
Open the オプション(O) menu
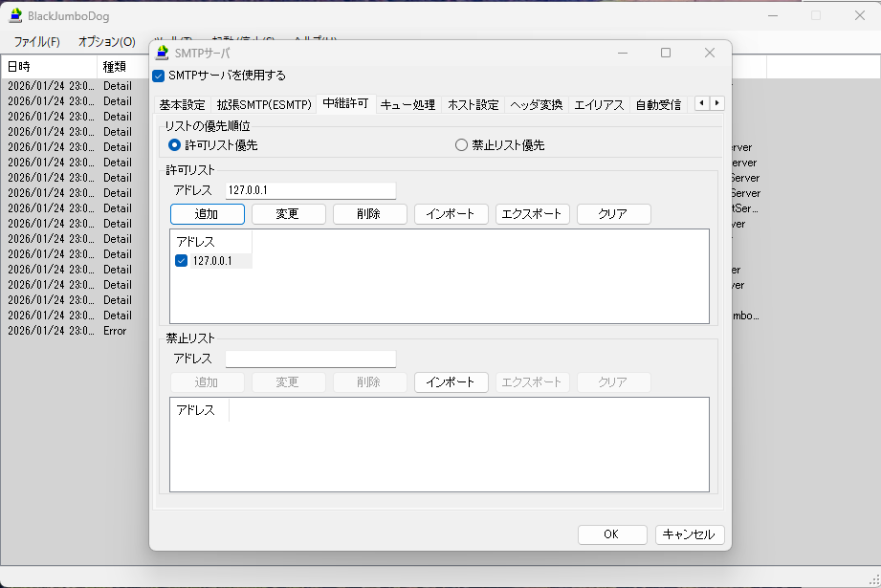tap(106, 42)
